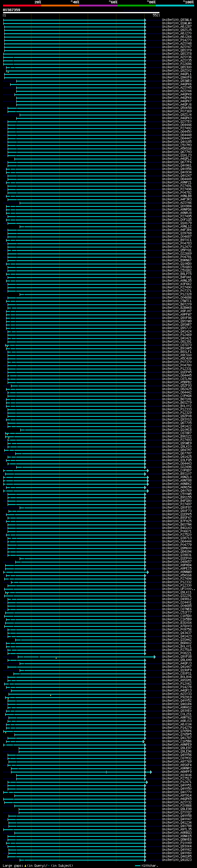Click the UniRef100_Q9ZSJ4 label
This screenshot has width=197, height=868.
tap(177, 115)
